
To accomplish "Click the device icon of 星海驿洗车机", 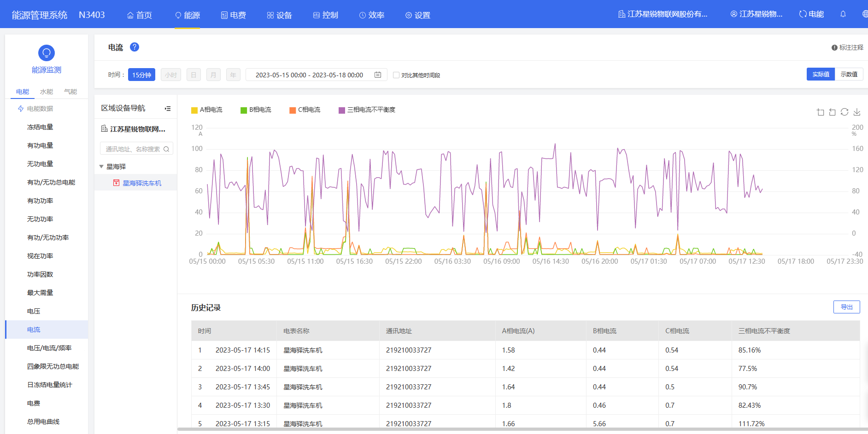I will click(116, 183).
